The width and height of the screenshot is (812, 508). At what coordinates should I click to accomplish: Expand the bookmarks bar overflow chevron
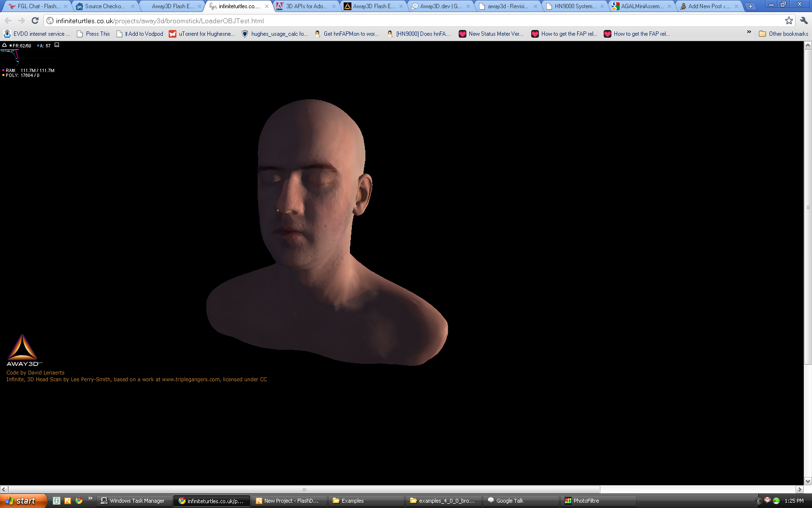tap(749, 32)
